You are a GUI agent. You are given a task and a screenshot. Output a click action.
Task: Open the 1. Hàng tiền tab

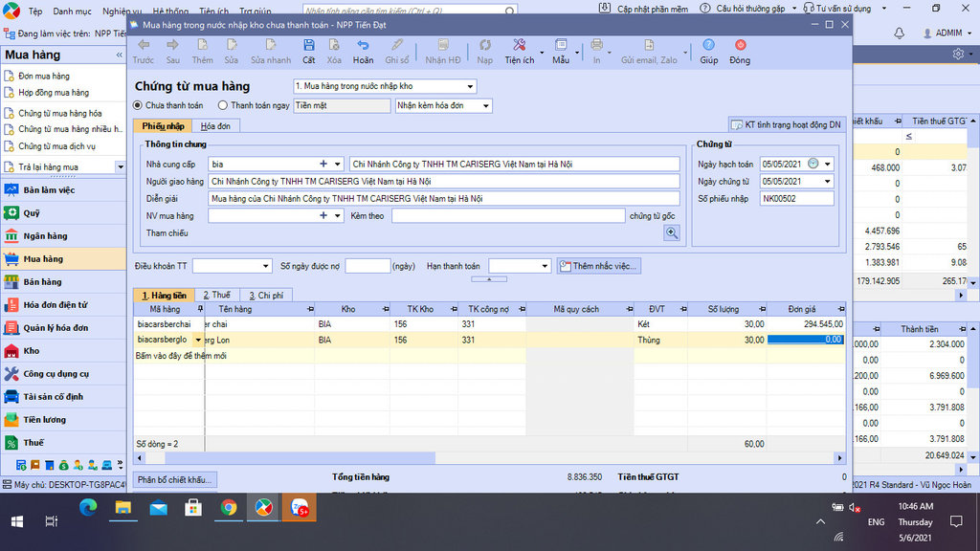(164, 295)
